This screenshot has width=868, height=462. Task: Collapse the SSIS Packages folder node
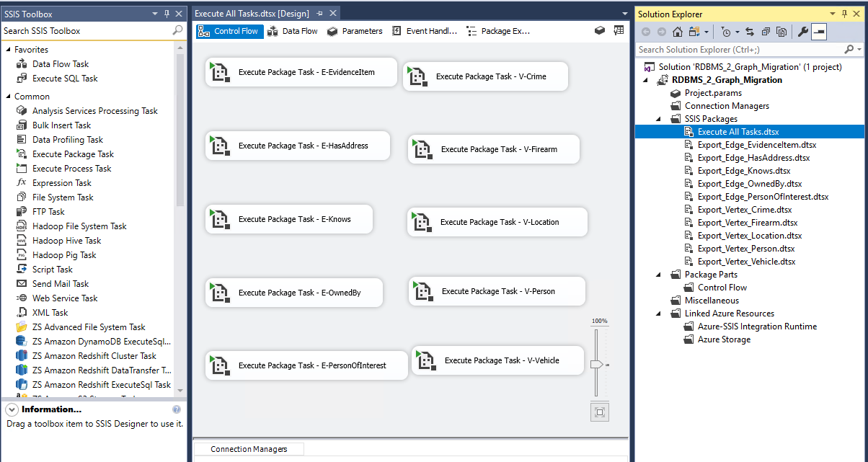pyautogui.click(x=658, y=119)
